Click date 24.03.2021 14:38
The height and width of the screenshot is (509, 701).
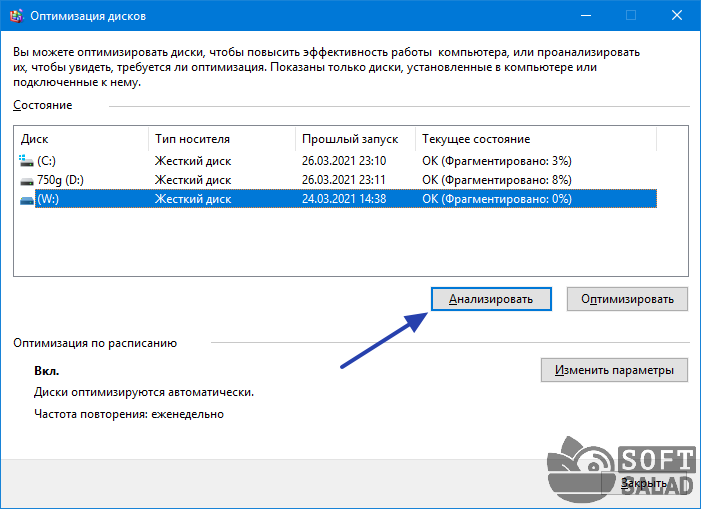[344, 199]
